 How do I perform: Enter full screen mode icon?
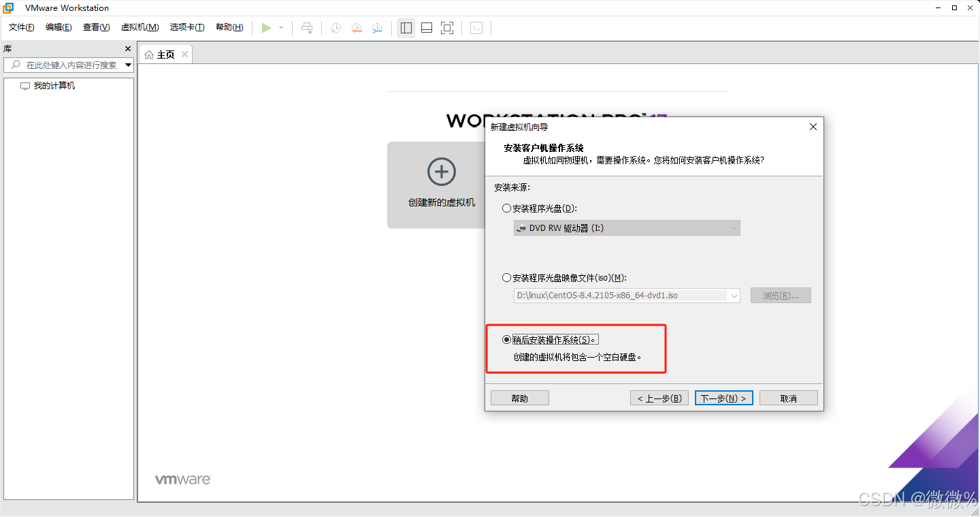(x=447, y=28)
